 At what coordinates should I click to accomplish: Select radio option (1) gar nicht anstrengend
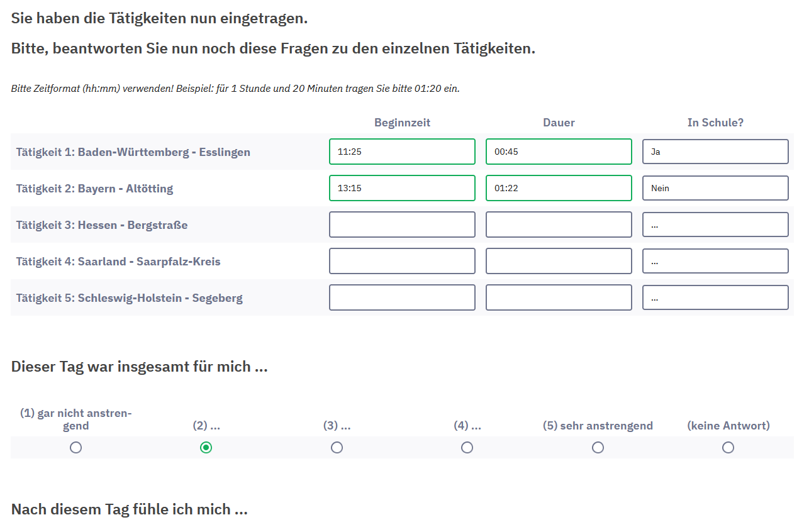76,448
